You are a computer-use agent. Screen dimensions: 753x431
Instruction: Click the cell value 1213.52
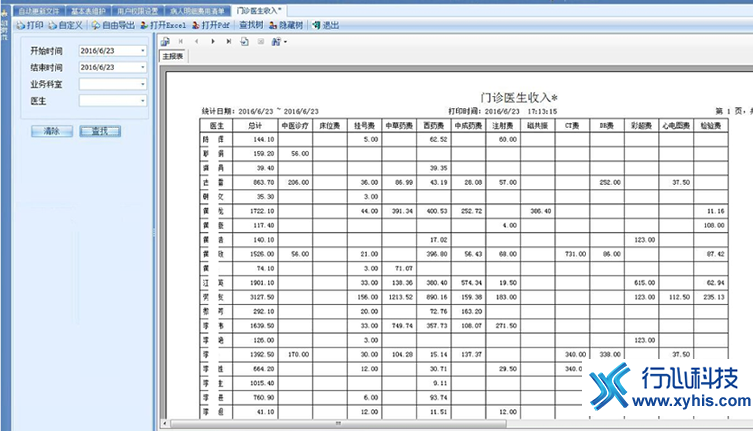click(401, 297)
